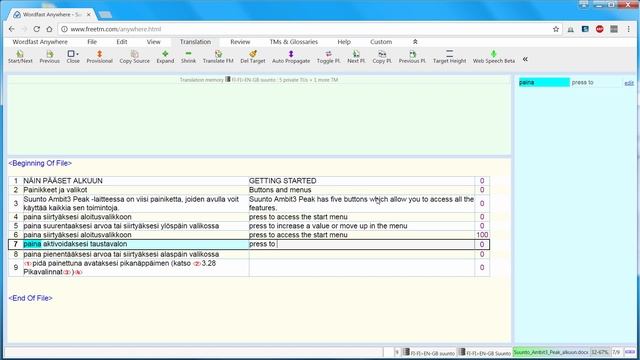Open the View menu
This screenshot has height=360, width=640.
[153, 42]
